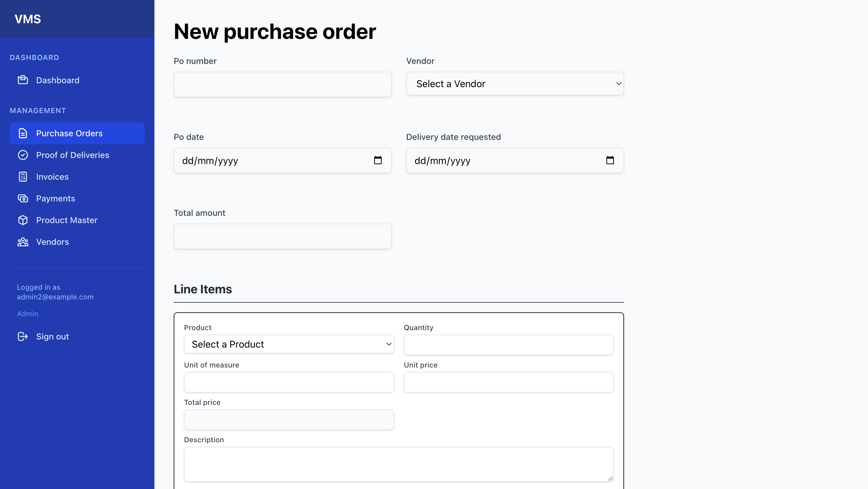Focus the Po number input field
Image resolution: width=868 pixels, height=489 pixels.
282,84
